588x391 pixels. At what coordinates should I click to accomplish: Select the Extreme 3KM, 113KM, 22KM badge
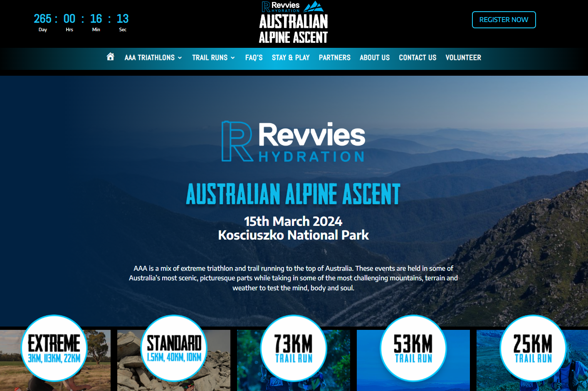54,348
